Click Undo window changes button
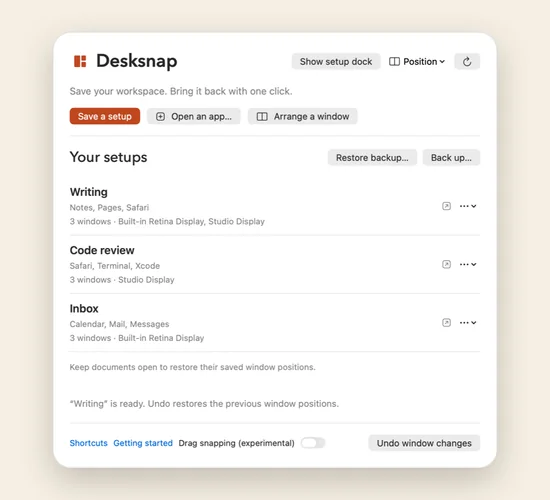Image resolution: width=550 pixels, height=500 pixels. click(424, 443)
